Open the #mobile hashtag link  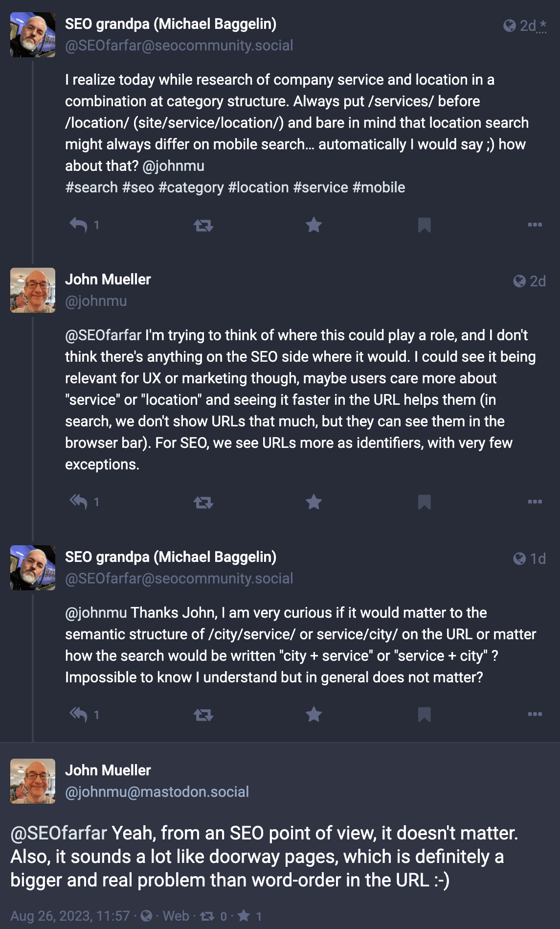379,187
